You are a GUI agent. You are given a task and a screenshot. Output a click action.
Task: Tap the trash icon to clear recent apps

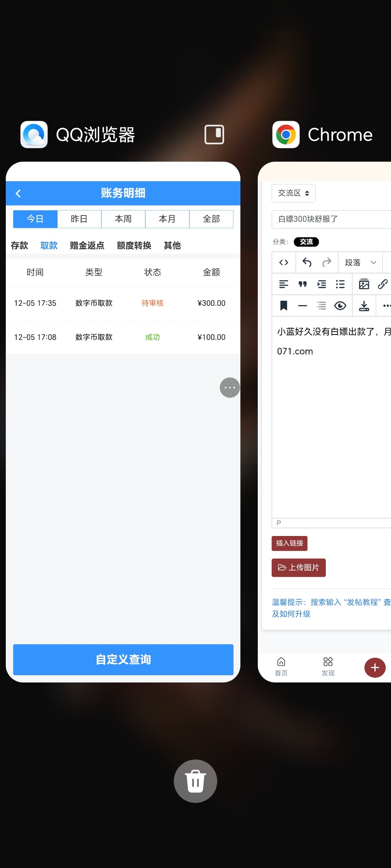[195, 781]
